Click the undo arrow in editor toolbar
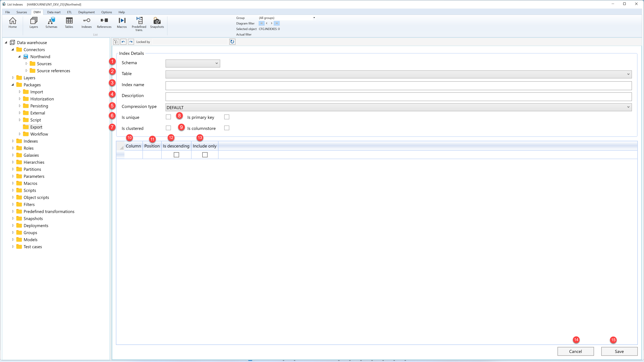Viewport: 644px width, 362px height. coord(123,42)
